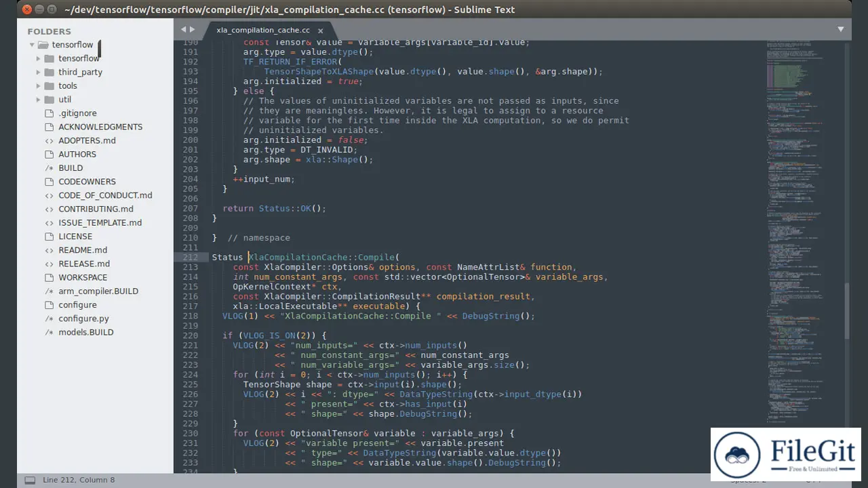The height and width of the screenshot is (488, 868).
Task: Close the Sublime Text window
Action: tap(26, 9)
